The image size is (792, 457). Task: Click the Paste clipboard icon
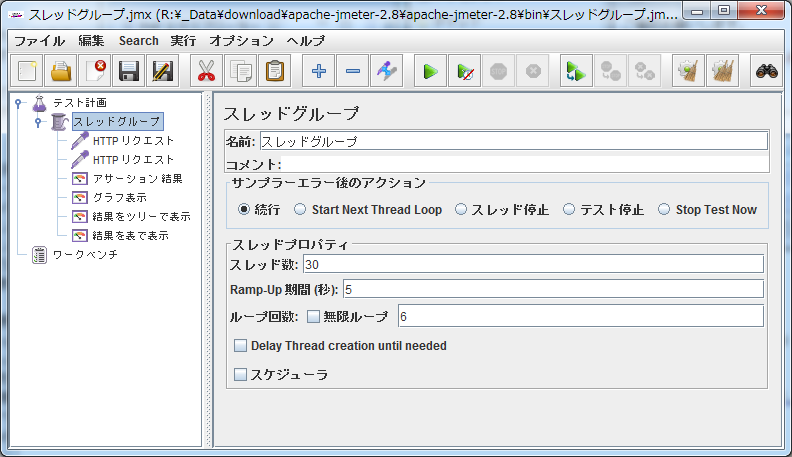click(275, 71)
